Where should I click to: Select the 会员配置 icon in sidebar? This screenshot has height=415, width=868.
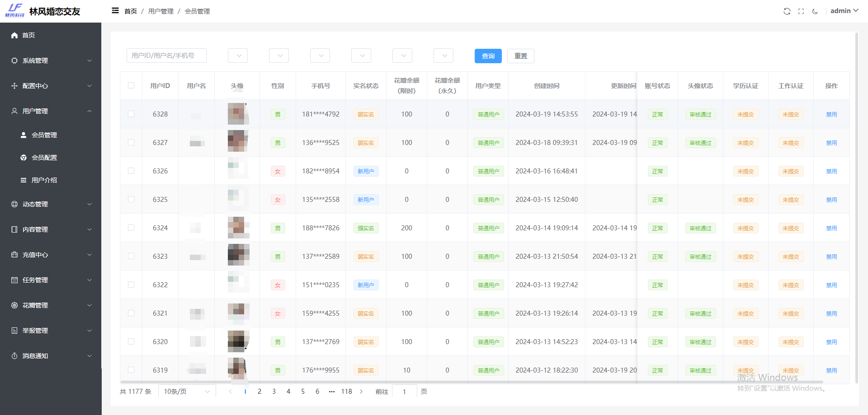point(24,157)
